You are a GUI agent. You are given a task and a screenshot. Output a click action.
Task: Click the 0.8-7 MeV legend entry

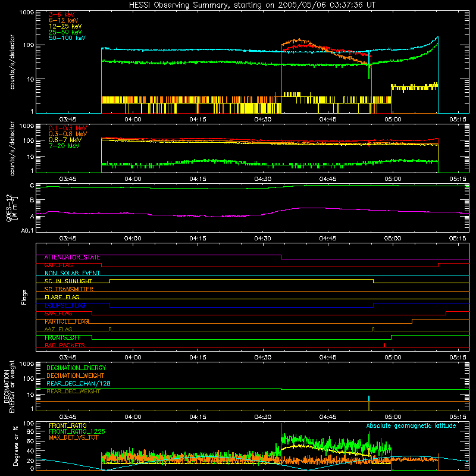(x=65, y=140)
